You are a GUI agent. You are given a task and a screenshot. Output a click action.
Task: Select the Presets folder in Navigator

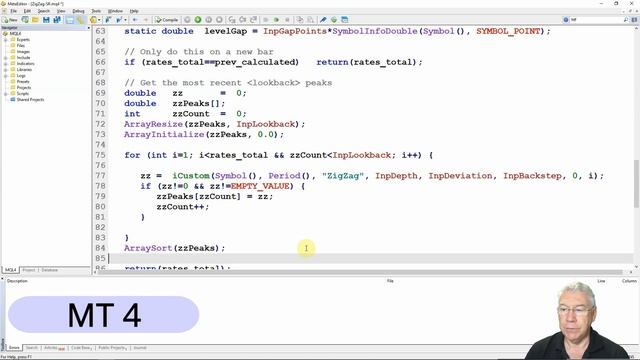point(23,82)
